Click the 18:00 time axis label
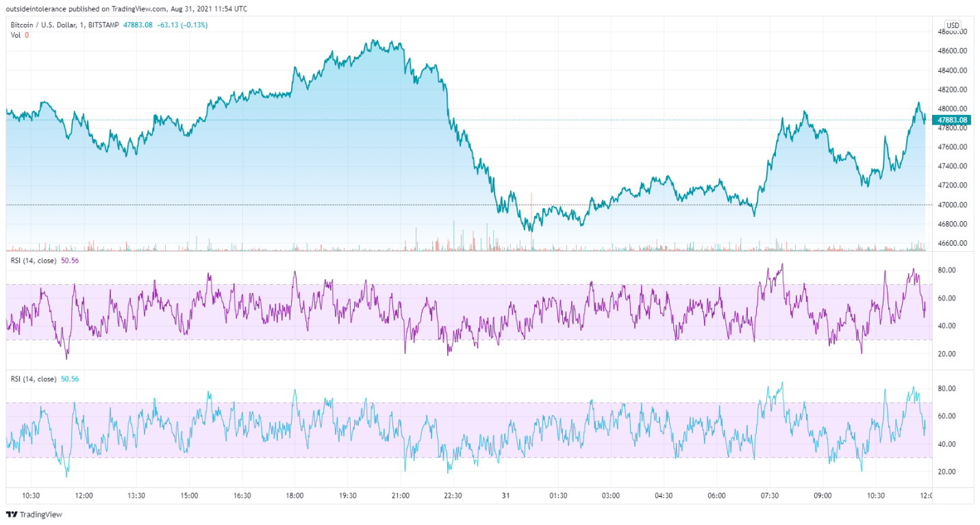The height and width of the screenshot is (525, 980). pos(294,496)
